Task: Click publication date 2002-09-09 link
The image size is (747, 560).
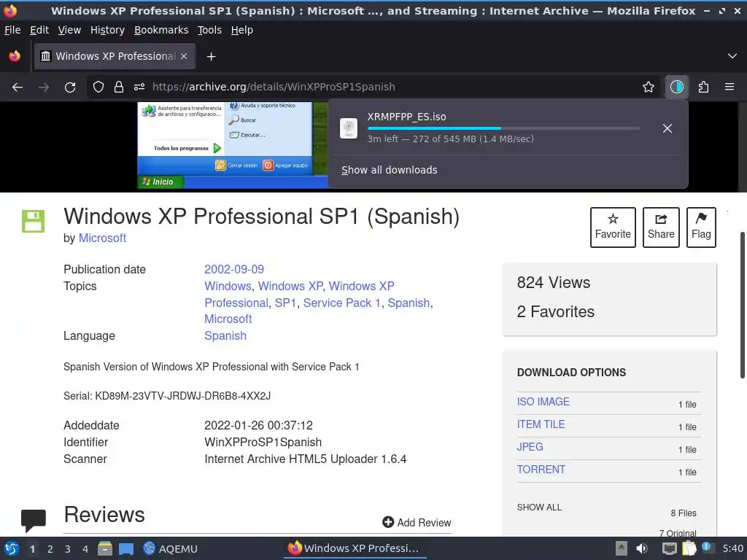Action: (234, 270)
